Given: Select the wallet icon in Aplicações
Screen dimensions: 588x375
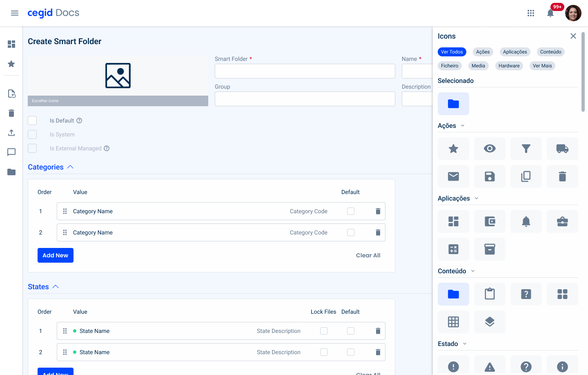Looking at the screenshot, I should (x=490, y=221).
